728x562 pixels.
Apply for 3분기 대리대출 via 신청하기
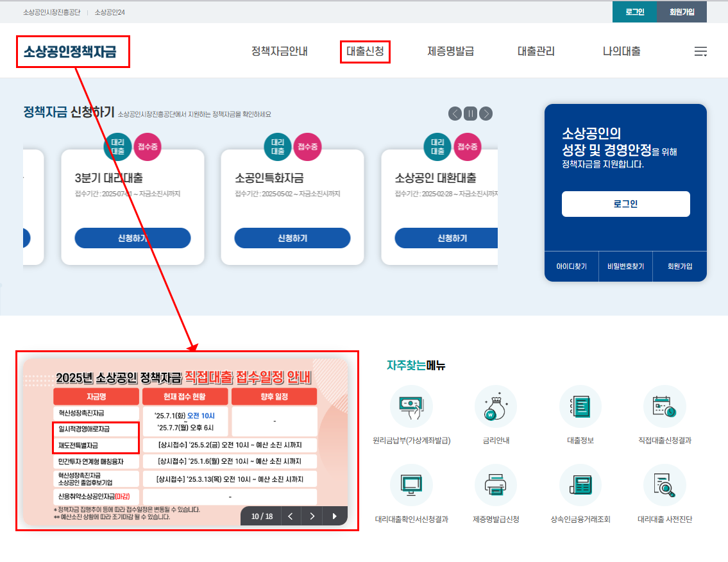[132, 238]
